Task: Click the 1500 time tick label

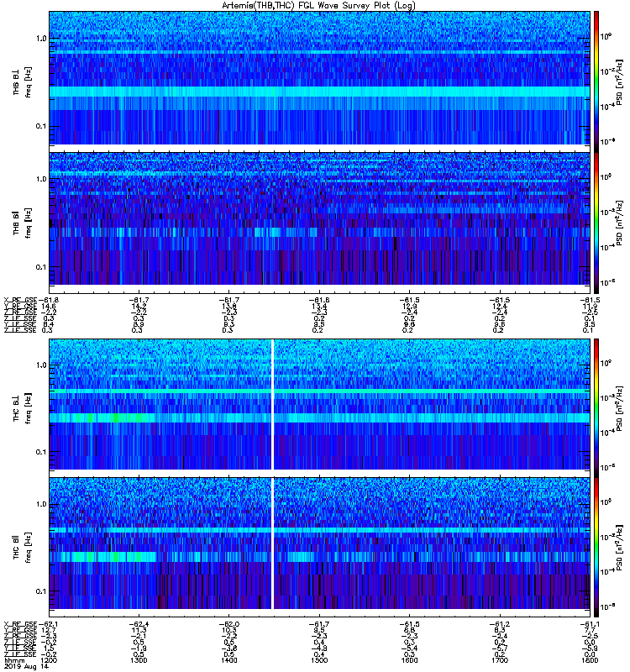Action: [x=319, y=660]
